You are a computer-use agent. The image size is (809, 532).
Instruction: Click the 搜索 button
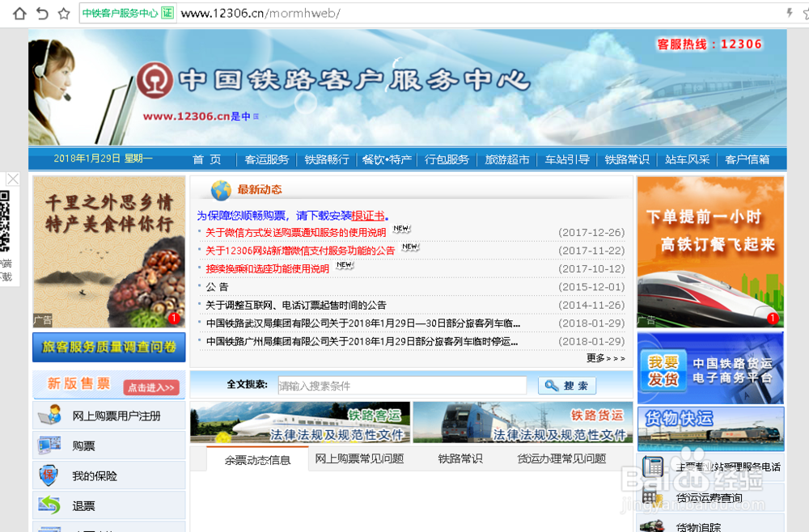coord(566,385)
